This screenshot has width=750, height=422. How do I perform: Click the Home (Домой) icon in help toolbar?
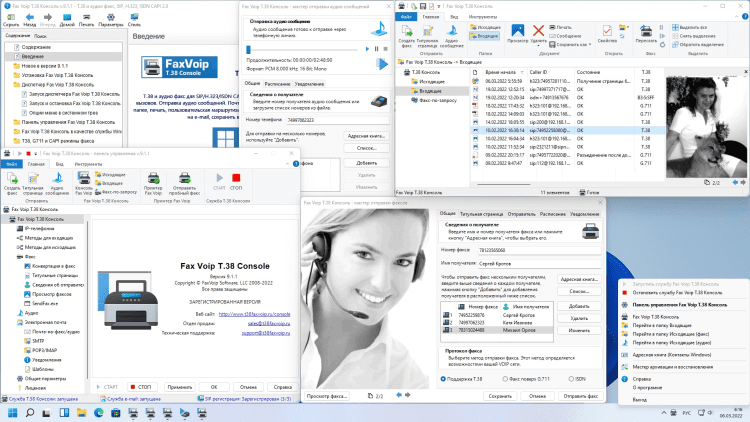pos(67,17)
